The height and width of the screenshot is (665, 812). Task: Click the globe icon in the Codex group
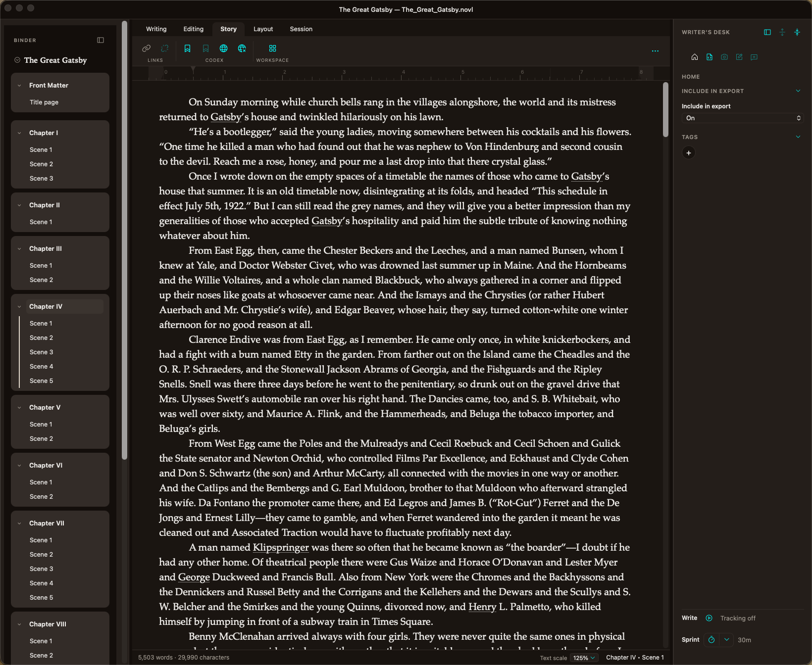point(224,48)
